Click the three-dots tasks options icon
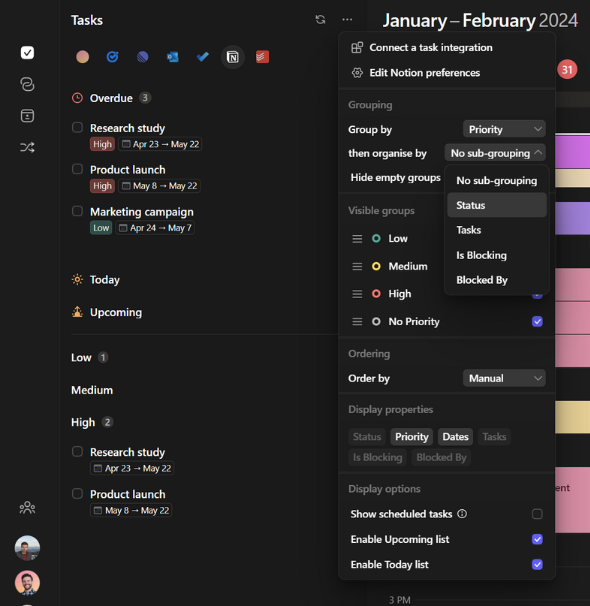Screen dimensions: 590x606 (x=347, y=19)
